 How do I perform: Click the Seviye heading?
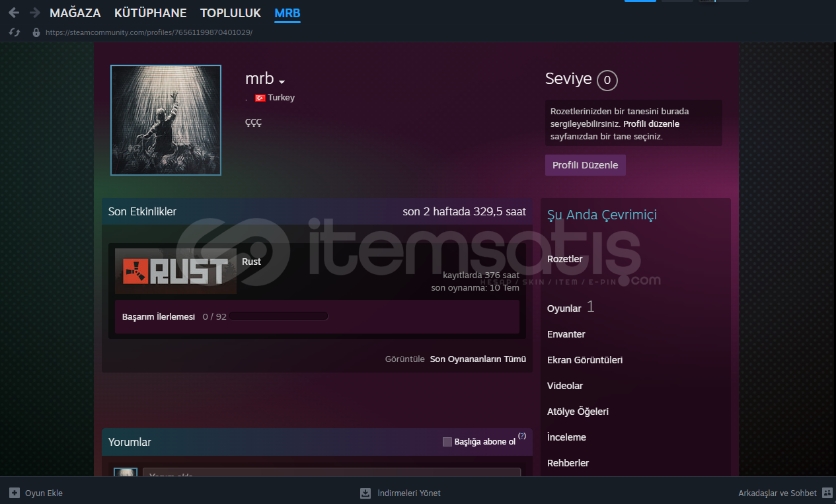(x=568, y=79)
